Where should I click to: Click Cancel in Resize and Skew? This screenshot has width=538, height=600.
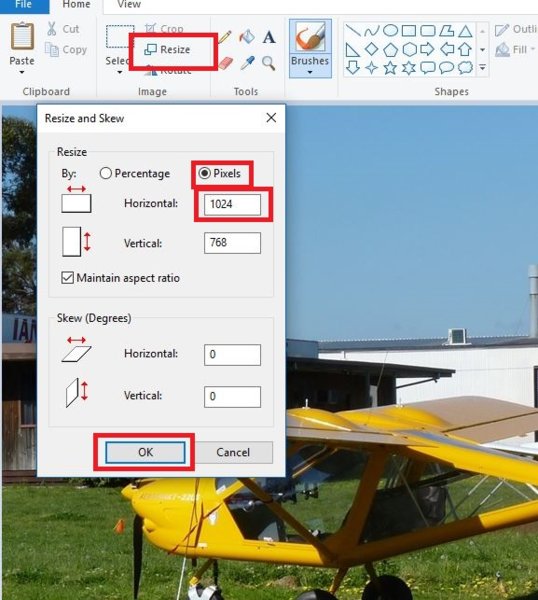tap(233, 452)
